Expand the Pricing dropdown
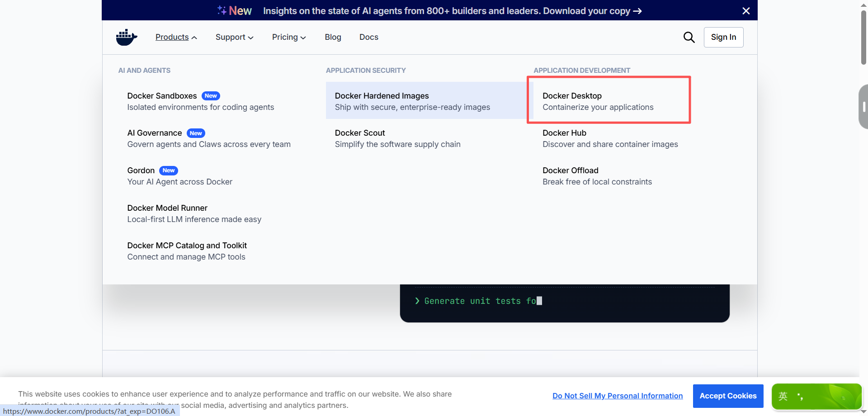Screen dimensions: 868x416 tap(289, 37)
